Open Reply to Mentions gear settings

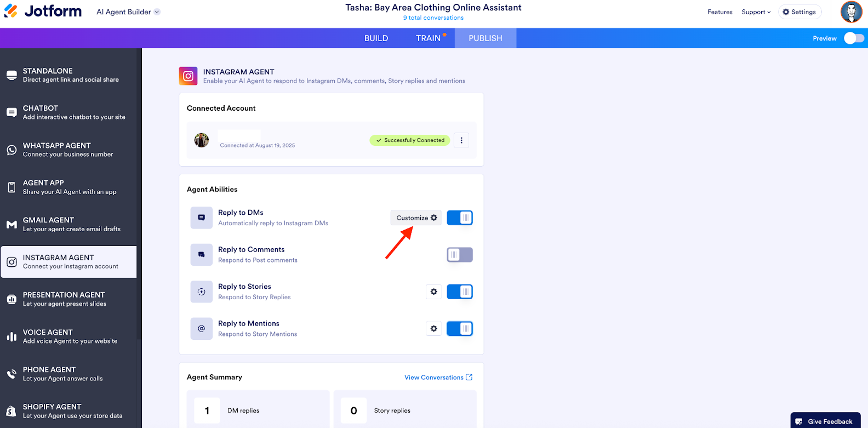tap(433, 329)
